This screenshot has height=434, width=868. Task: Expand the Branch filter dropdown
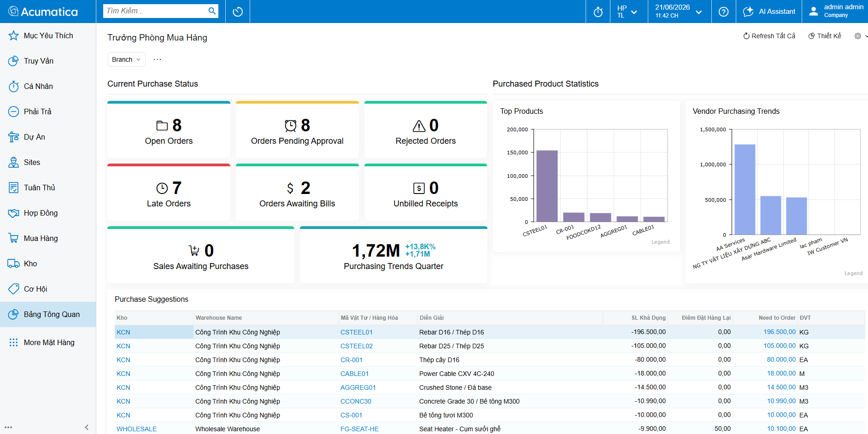pos(126,59)
